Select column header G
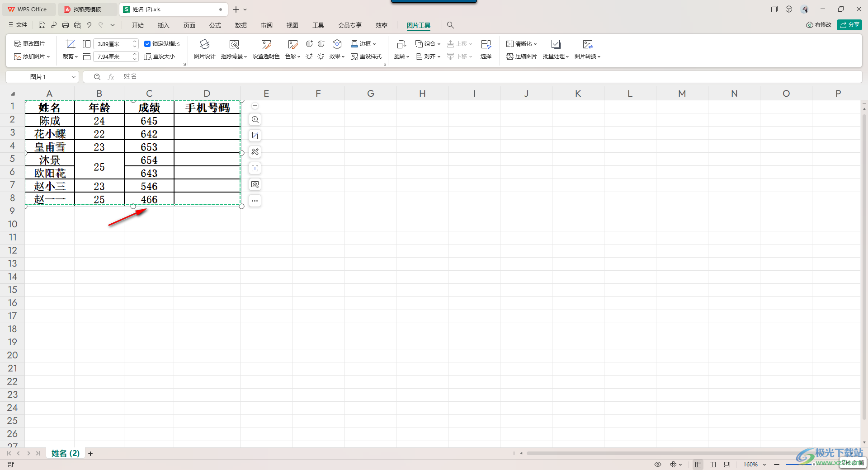868x470 pixels. (370, 94)
